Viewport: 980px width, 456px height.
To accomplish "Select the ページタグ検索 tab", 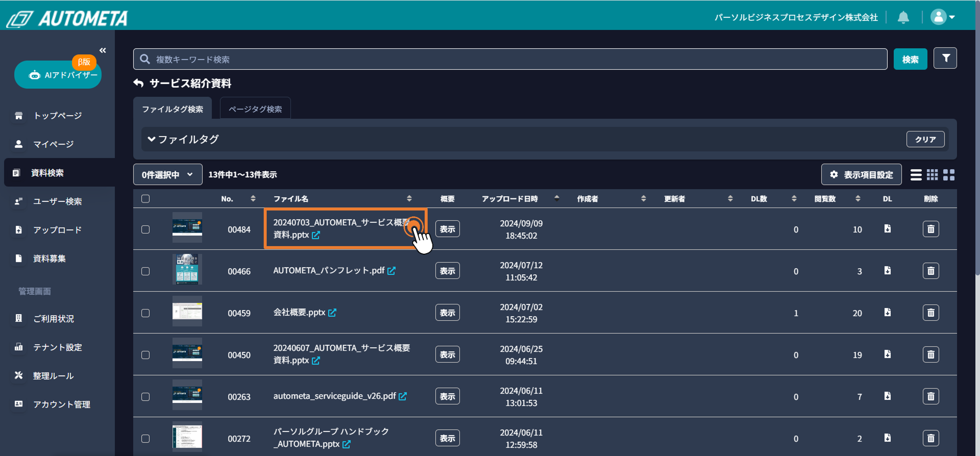I will pyautogui.click(x=255, y=109).
